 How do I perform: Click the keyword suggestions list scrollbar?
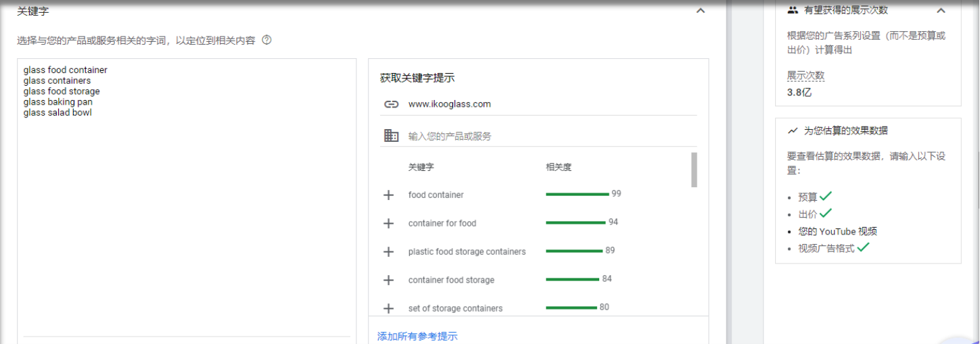pos(694,170)
